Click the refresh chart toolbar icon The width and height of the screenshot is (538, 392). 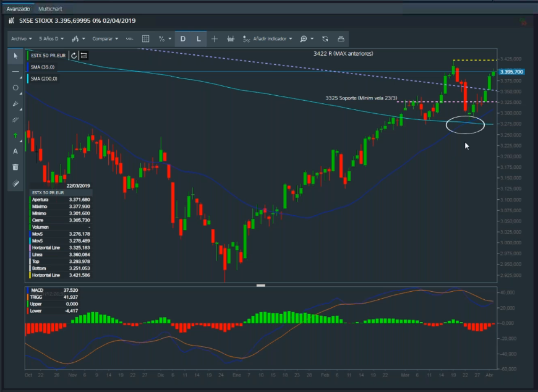coord(325,38)
